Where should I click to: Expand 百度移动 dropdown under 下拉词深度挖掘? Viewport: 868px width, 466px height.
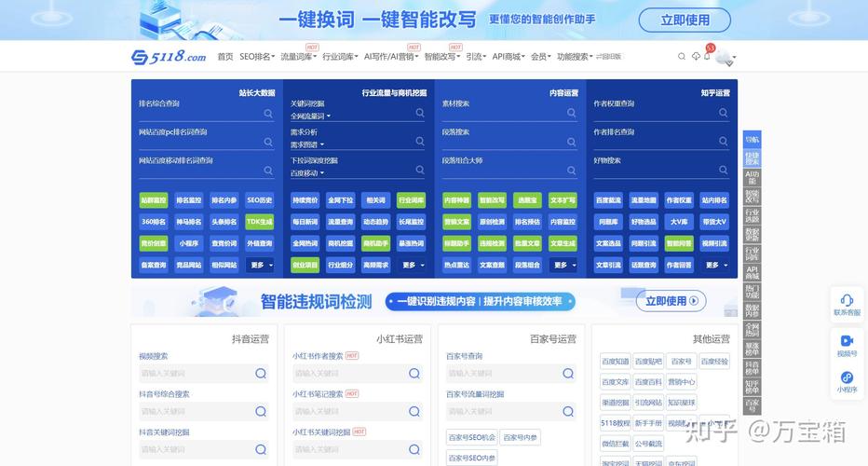[307, 172]
